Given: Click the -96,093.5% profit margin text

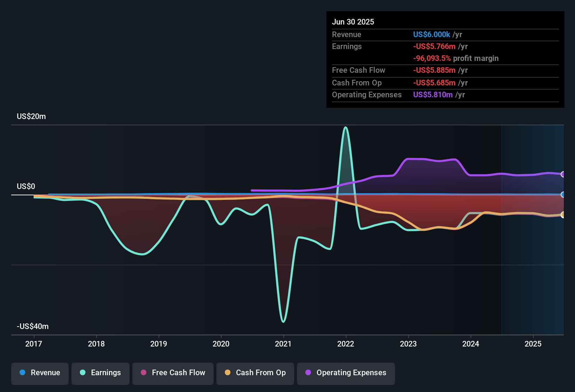Looking at the screenshot, I should (456, 58).
